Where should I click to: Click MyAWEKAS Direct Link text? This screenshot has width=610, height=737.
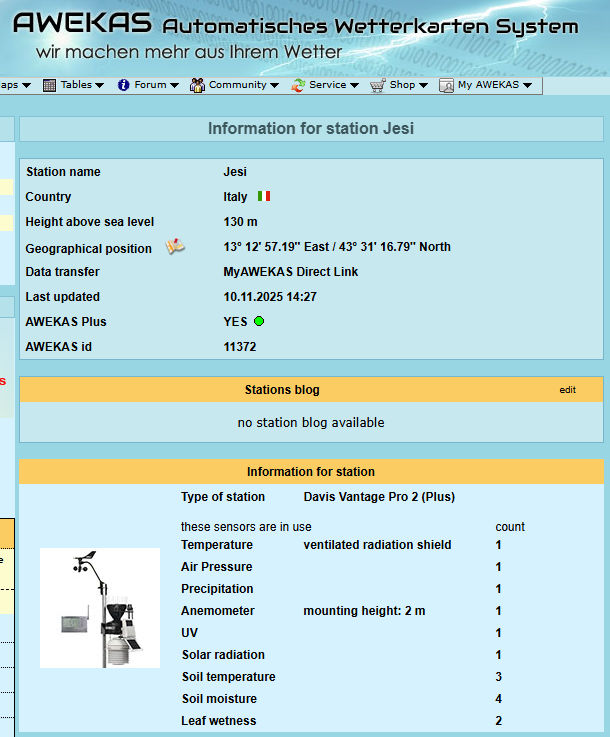(290, 272)
